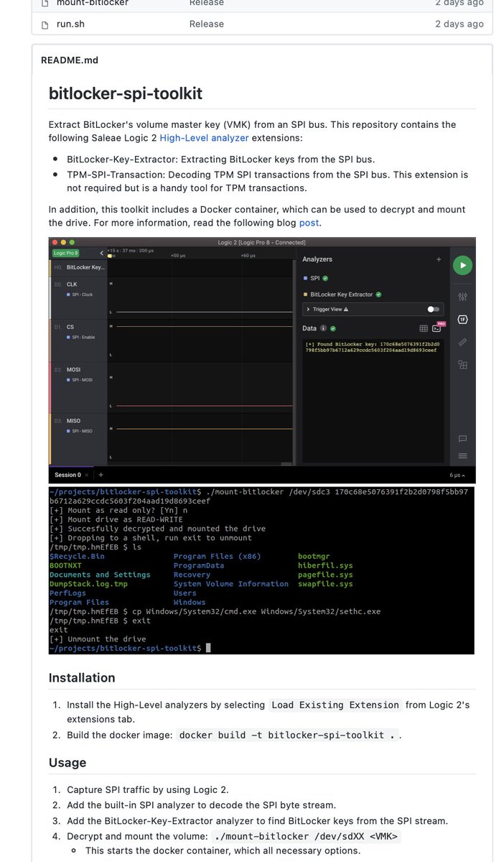Select the D3 MISO channel label
Image resolution: width=504 pixels, height=862 pixels.
pyautogui.click(x=73, y=421)
